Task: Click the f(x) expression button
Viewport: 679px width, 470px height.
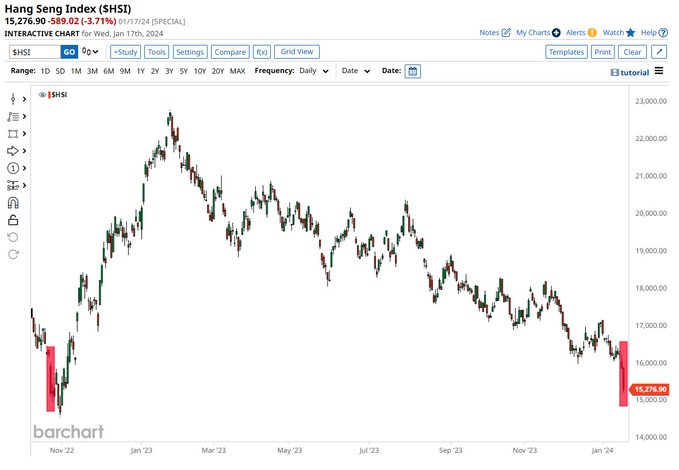Action: click(x=262, y=52)
